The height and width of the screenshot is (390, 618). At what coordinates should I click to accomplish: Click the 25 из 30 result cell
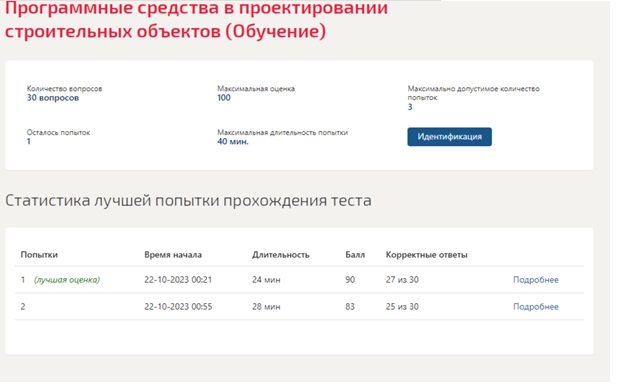[x=402, y=306]
